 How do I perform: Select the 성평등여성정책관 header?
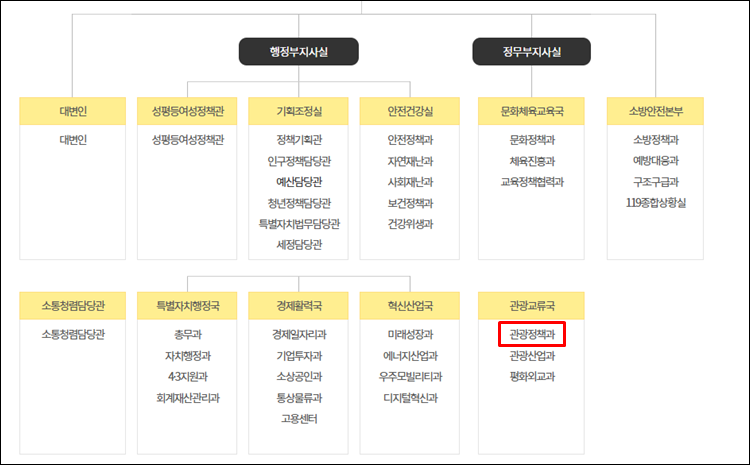point(187,111)
